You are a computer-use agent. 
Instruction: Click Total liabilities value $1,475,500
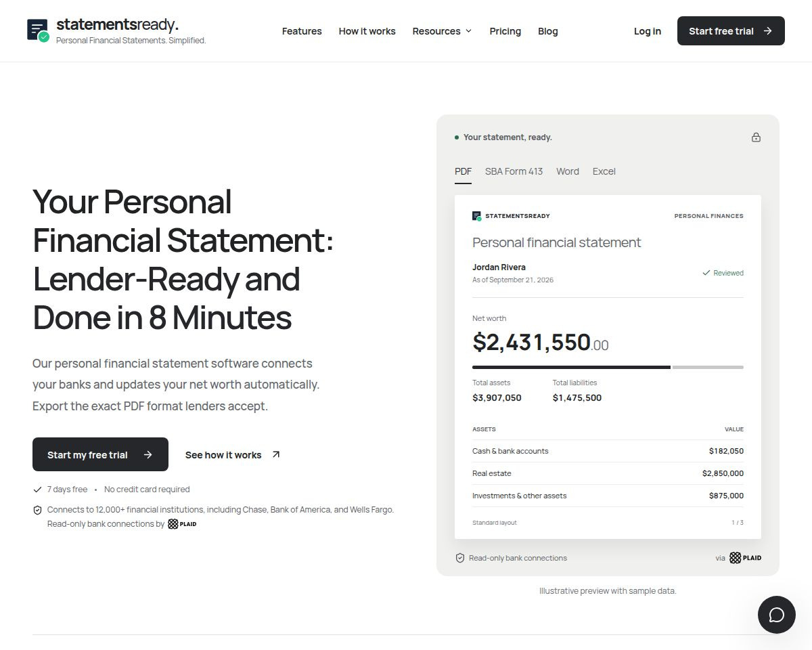(x=577, y=398)
